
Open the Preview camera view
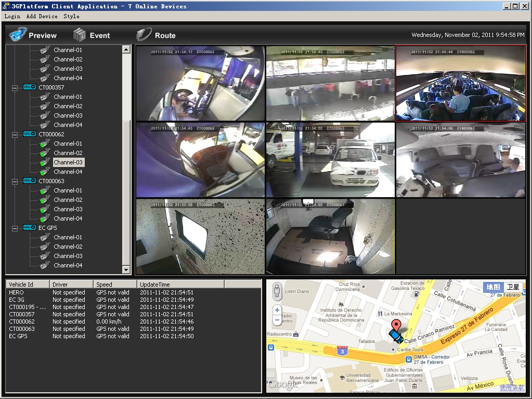pos(33,35)
